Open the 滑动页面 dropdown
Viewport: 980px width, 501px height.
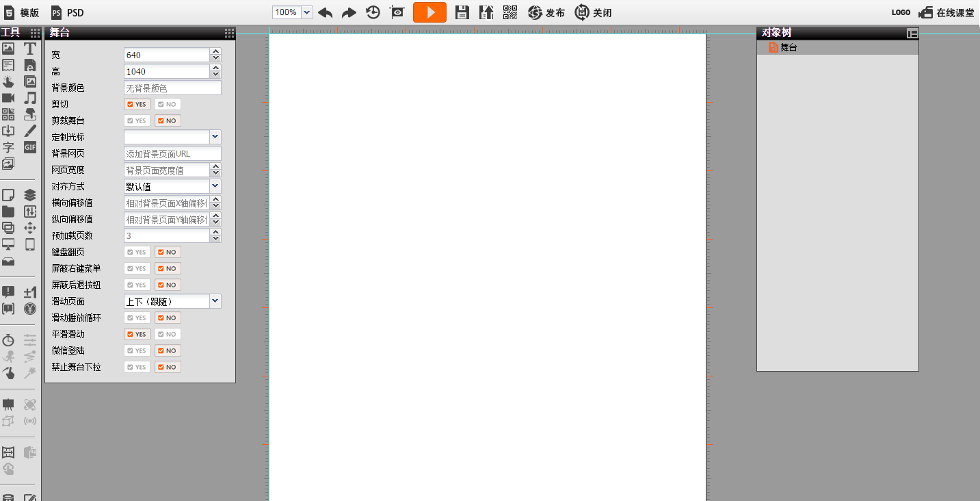[215, 301]
